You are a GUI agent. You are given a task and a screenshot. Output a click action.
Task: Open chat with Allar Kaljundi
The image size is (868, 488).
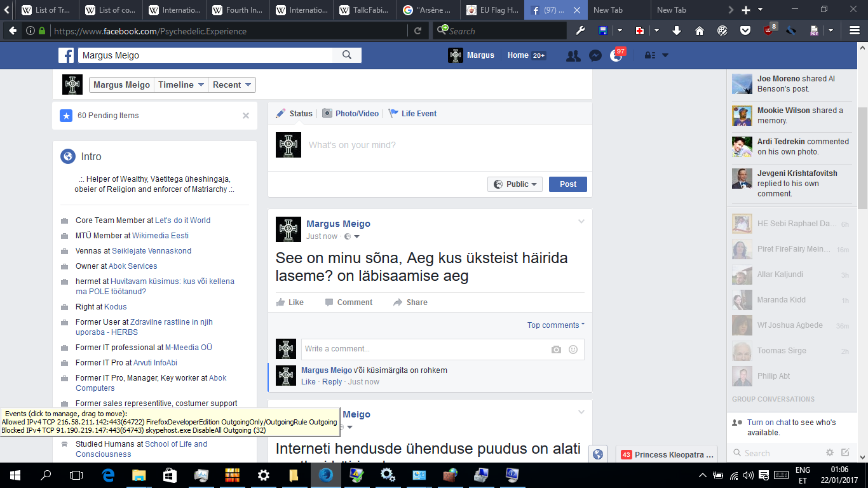790,274
